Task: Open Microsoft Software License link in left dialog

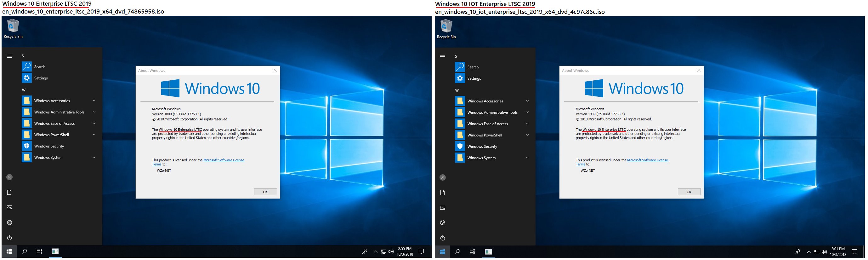Action: tap(224, 160)
